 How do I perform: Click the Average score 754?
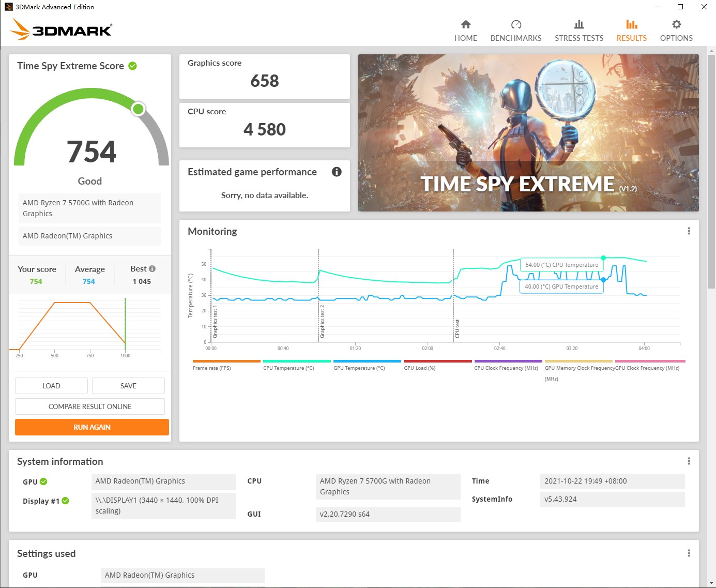click(89, 281)
